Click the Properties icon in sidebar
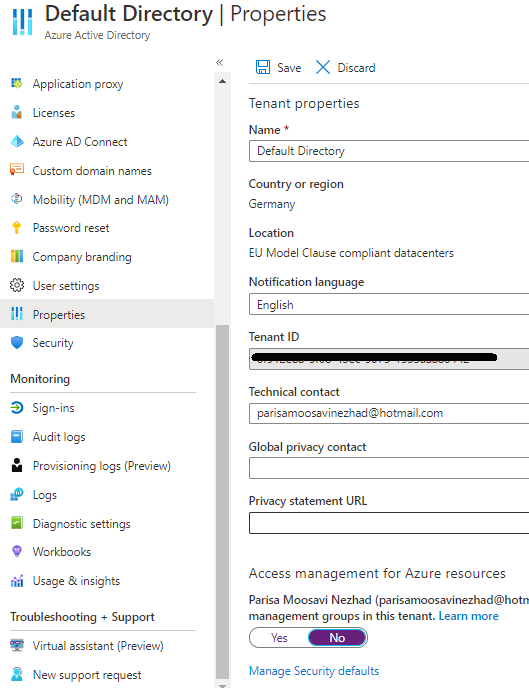529x688 pixels. tap(17, 314)
